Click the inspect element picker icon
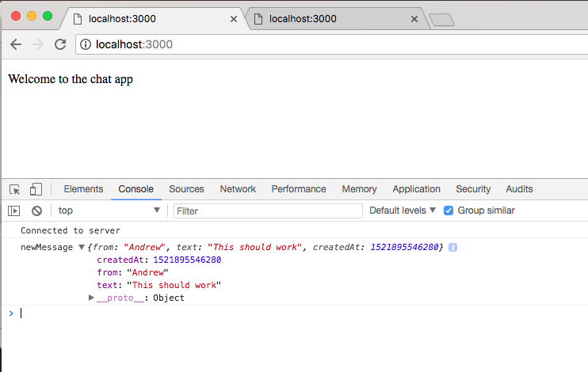The height and width of the screenshot is (372, 588). [x=15, y=189]
